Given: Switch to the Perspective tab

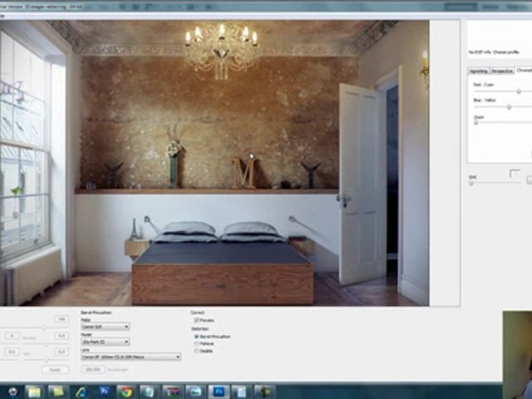Looking at the screenshot, I should (501, 71).
